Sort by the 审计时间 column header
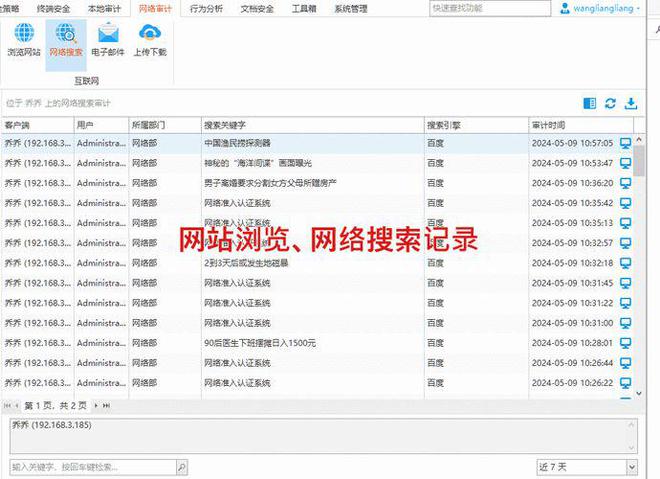This screenshot has height=479, width=660. pos(581,125)
